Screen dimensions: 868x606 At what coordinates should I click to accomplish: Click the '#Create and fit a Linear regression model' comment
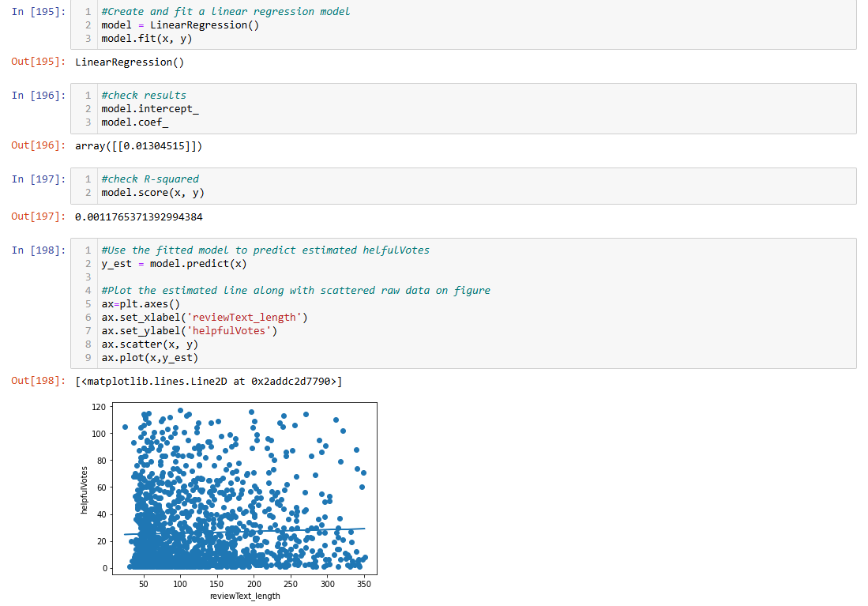pos(224,11)
